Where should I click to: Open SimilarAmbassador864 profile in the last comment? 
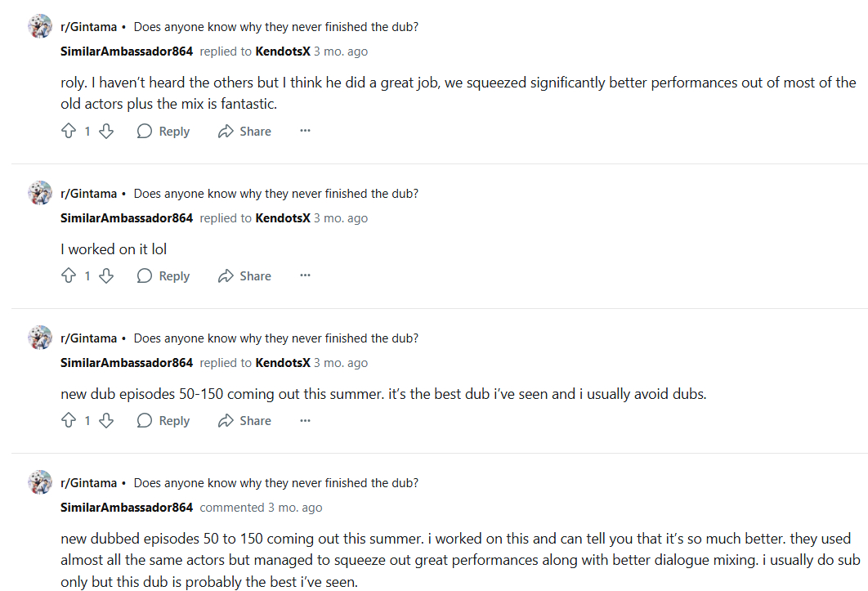click(x=127, y=508)
